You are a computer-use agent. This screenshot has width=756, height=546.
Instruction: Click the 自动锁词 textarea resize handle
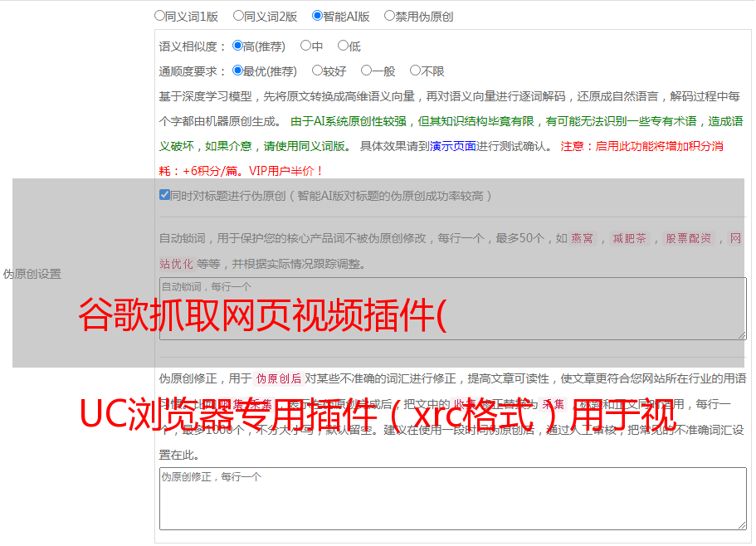[742, 335]
